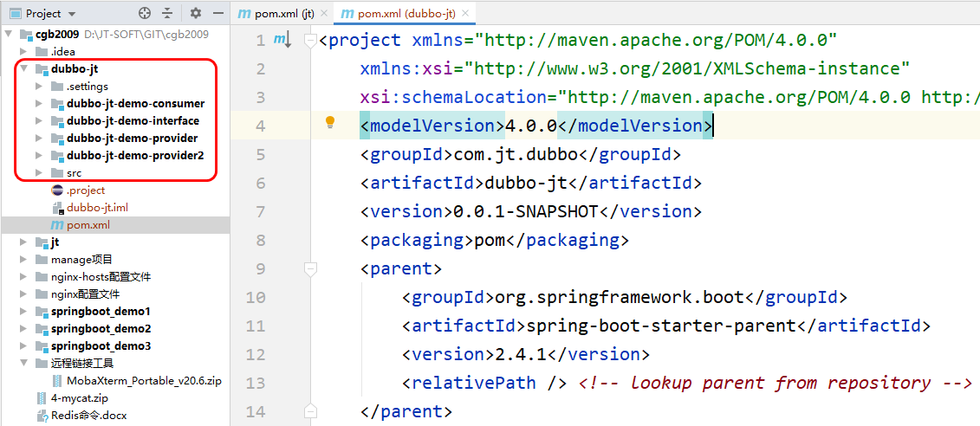
Task: Collapse the cgb2009 root project node
Action: click(9, 34)
